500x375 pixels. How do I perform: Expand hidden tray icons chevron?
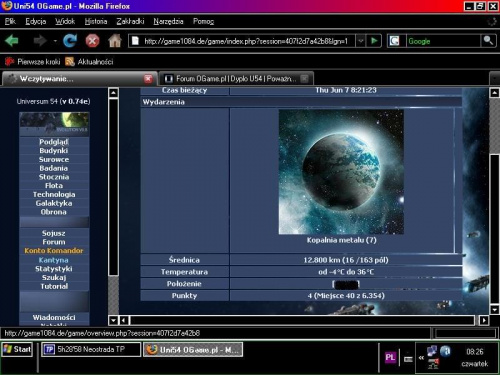click(x=421, y=358)
